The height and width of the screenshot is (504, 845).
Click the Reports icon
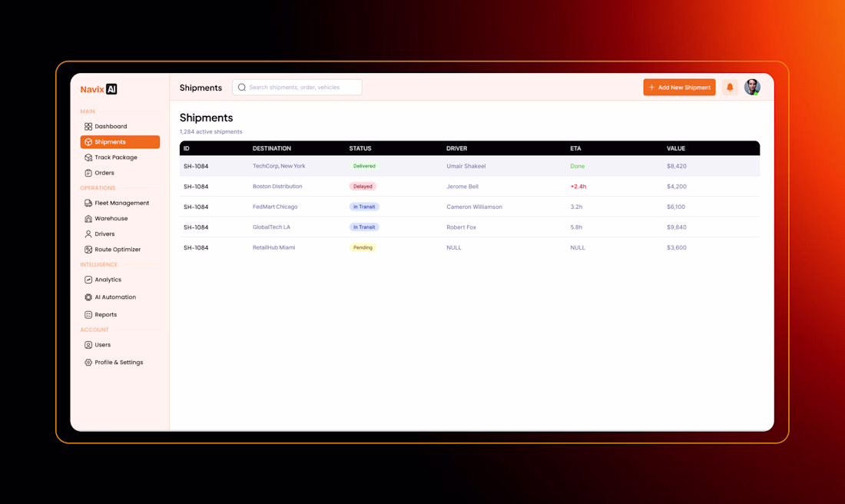(x=88, y=315)
